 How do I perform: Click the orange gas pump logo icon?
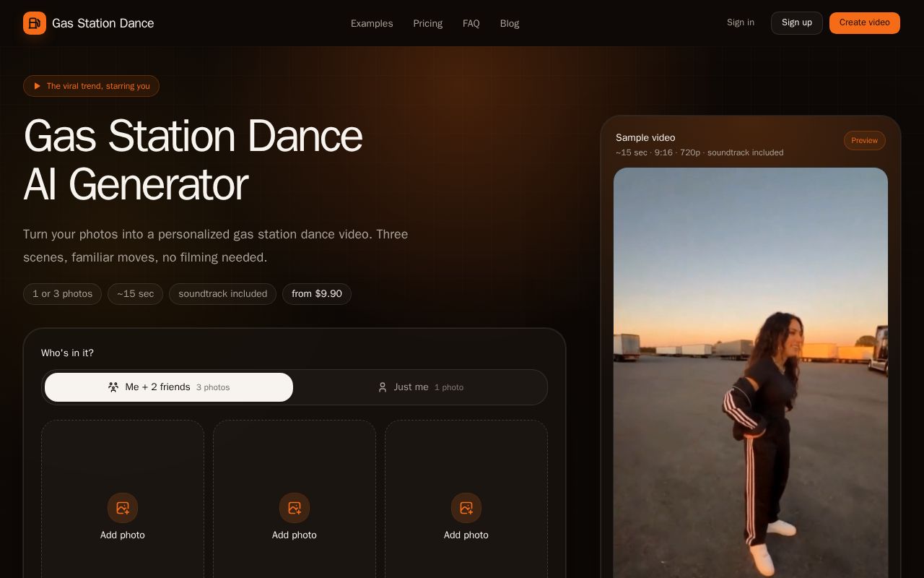click(35, 23)
